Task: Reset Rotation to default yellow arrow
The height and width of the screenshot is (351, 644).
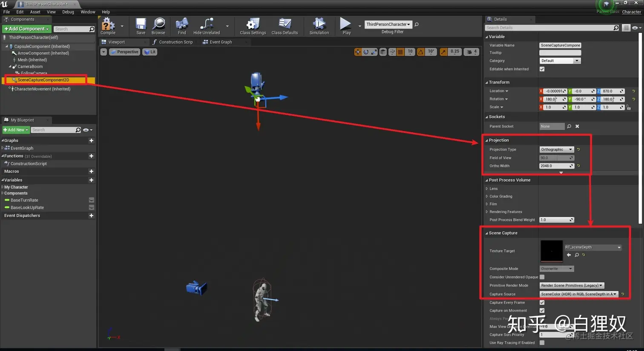Action: coord(633,99)
